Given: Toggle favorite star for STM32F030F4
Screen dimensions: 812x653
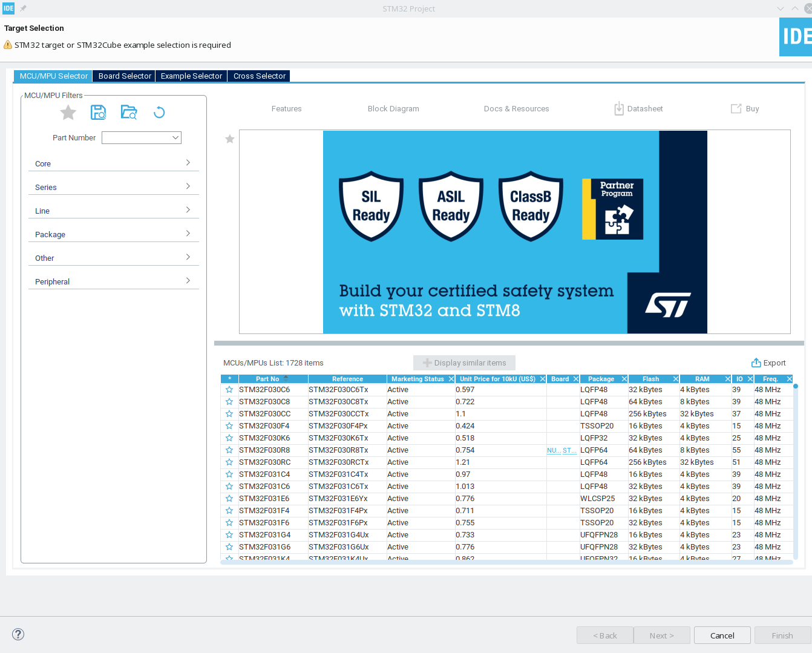Looking at the screenshot, I should [229, 426].
